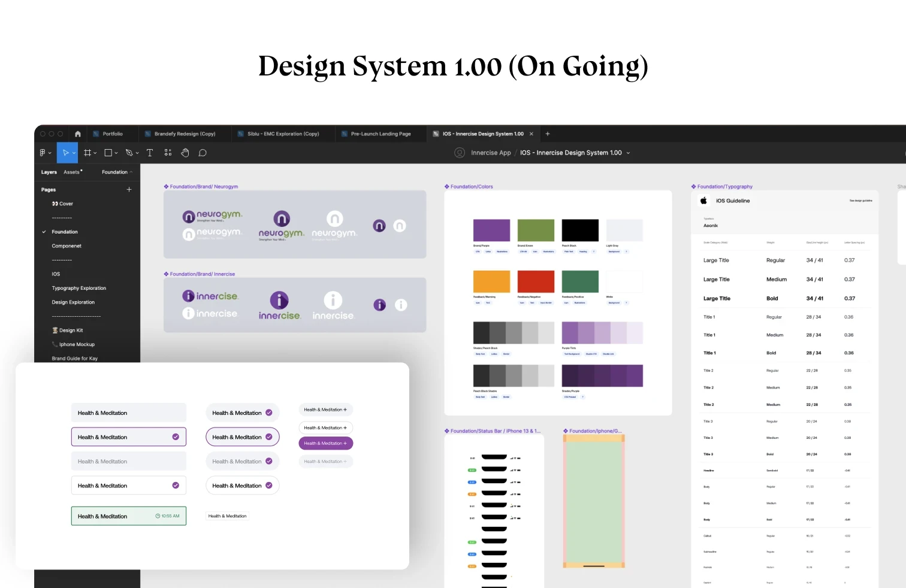Select the Text tool
Image resolution: width=906 pixels, height=588 pixels.
(x=150, y=153)
